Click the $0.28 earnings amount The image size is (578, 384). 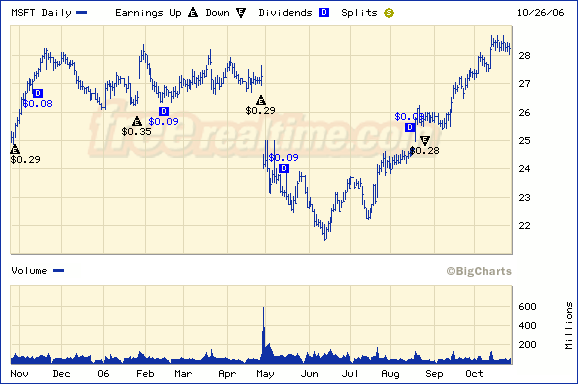424,150
